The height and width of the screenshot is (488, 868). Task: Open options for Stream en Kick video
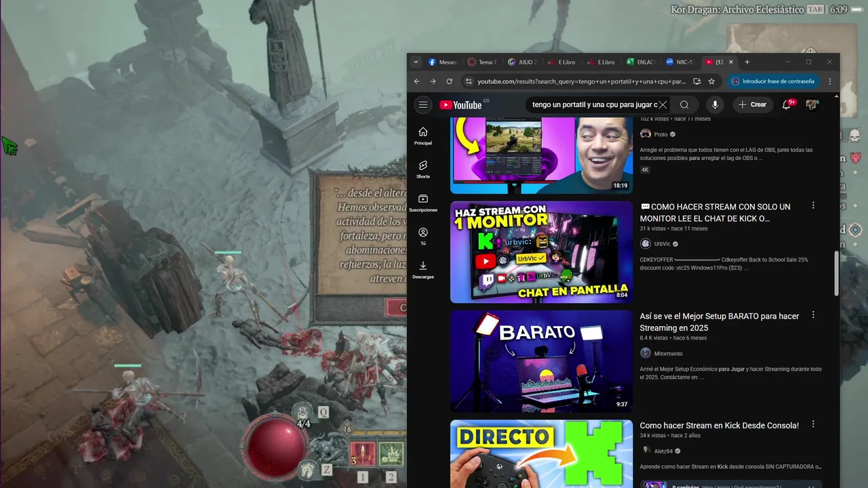tap(813, 424)
